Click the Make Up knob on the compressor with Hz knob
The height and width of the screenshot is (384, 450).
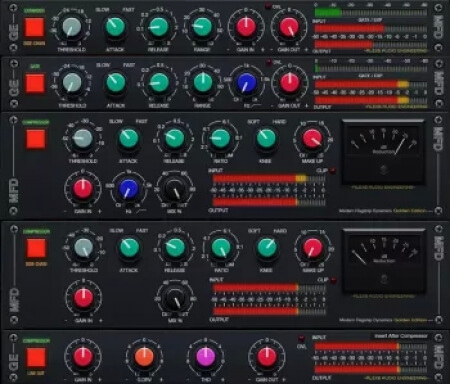click(x=312, y=138)
